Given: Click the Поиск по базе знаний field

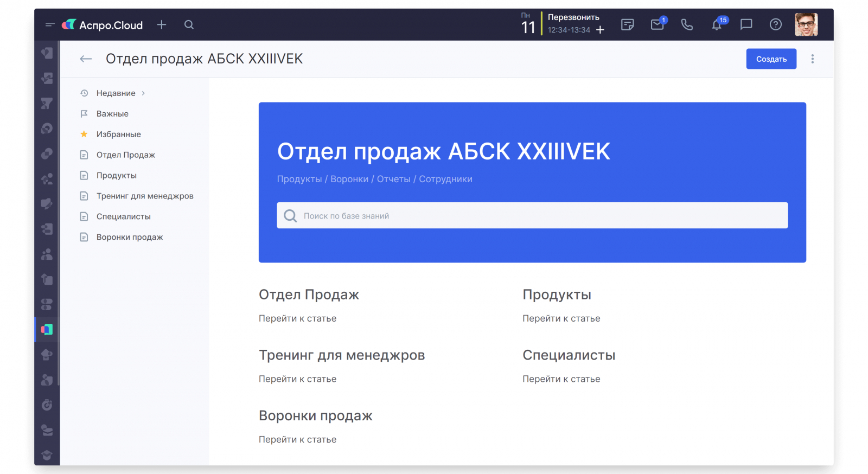Looking at the screenshot, I should (x=532, y=215).
